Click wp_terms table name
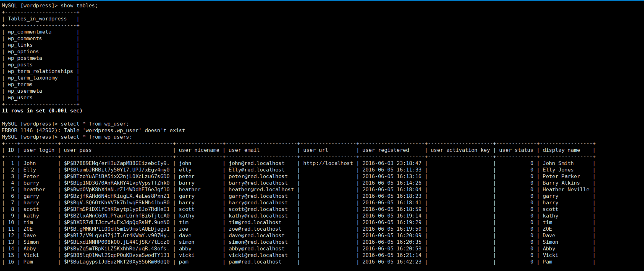The width and height of the screenshot is (644, 271). pyautogui.click(x=20, y=85)
